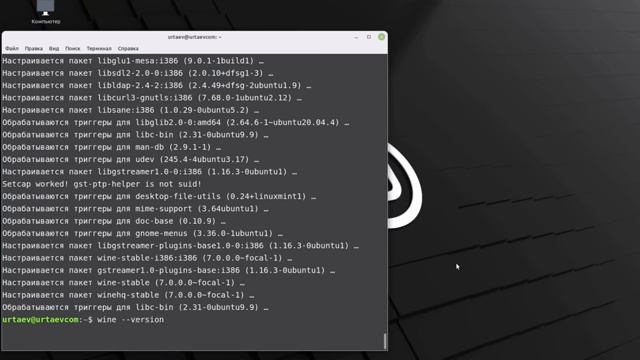
Task: Click line with 'libgstreamer-plugins-base1.0-0:i386'
Action: 180,246
